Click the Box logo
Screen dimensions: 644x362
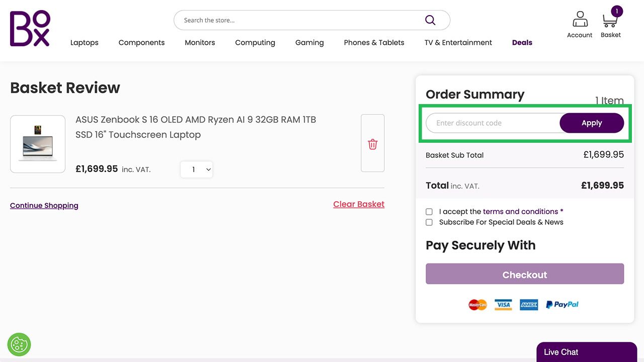(30, 29)
